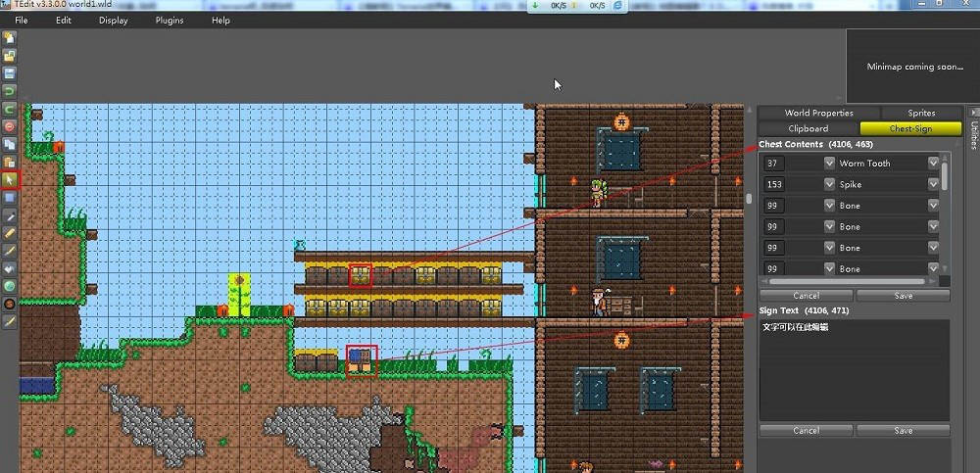
Task: Open the File menu
Action: pos(22,20)
